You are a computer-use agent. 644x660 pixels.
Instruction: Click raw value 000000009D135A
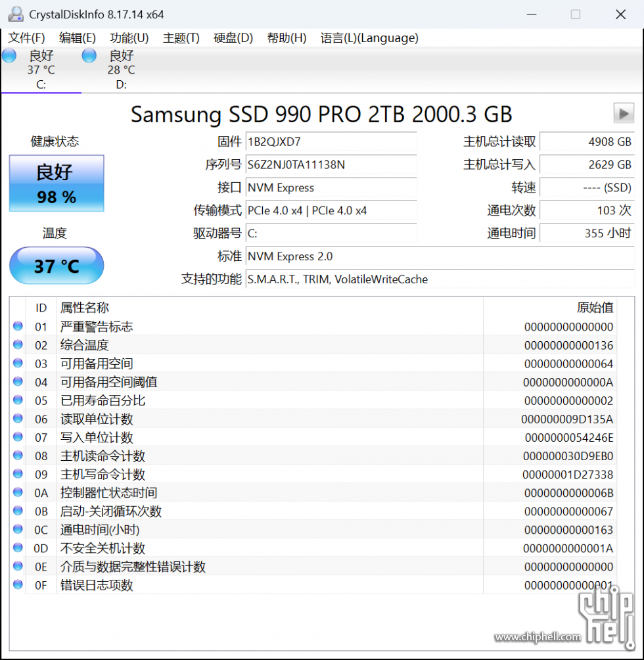coord(567,419)
